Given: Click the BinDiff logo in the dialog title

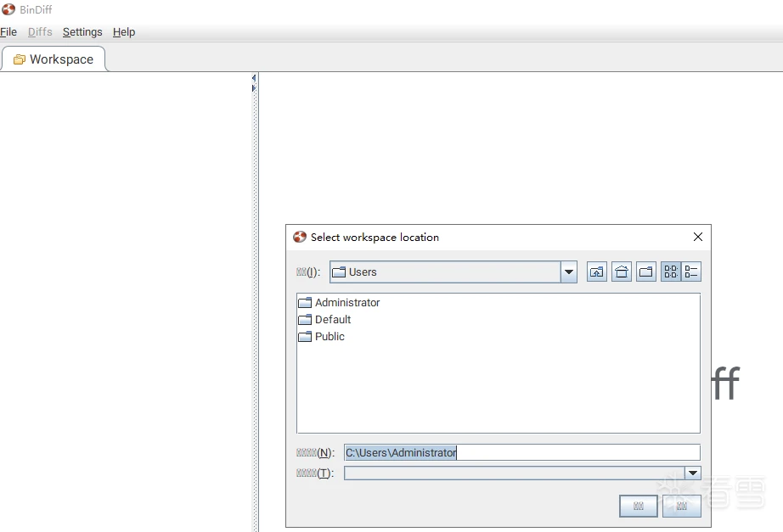Looking at the screenshot, I should click(x=300, y=238).
